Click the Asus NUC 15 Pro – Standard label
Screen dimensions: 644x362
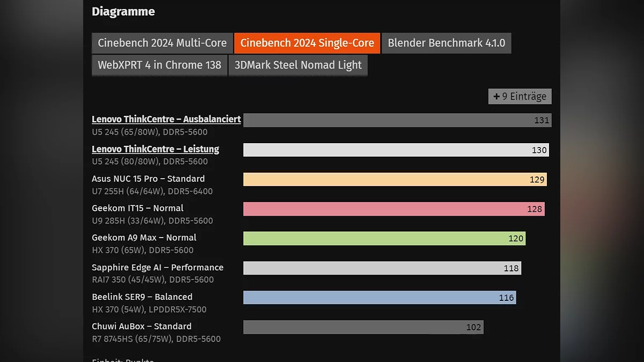tap(148, 179)
